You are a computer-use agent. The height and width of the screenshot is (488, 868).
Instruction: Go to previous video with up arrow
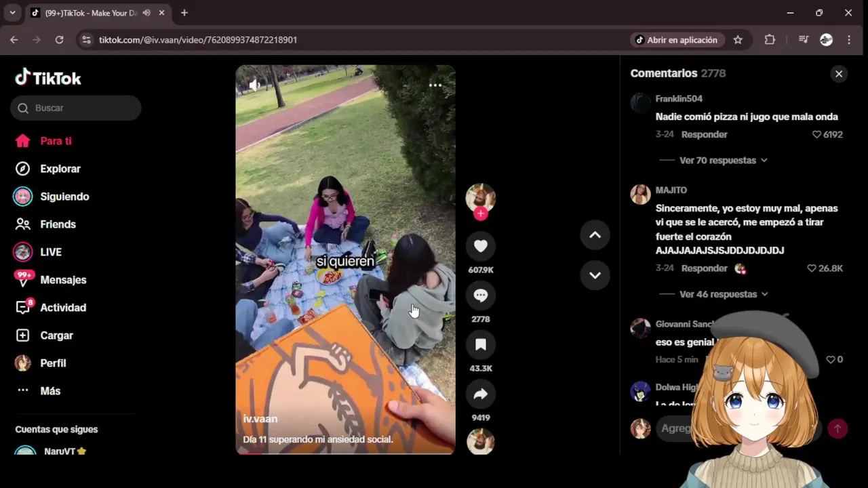[x=595, y=235]
